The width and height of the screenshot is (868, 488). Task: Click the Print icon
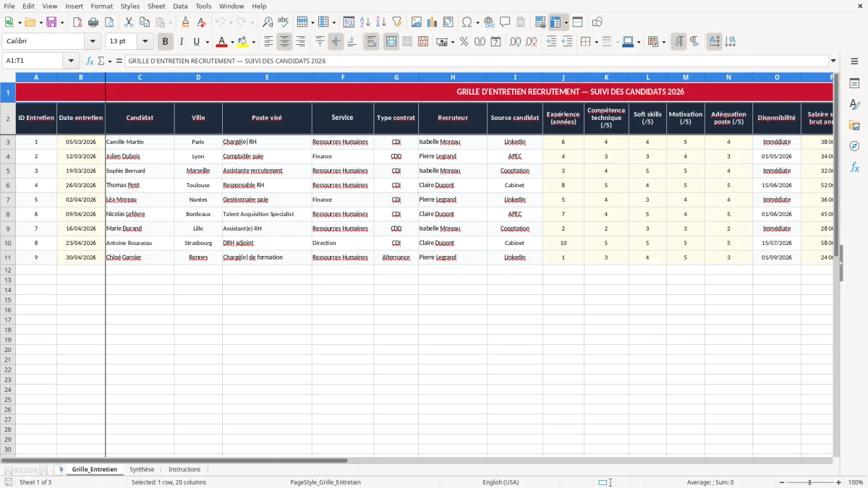tap(93, 22)
